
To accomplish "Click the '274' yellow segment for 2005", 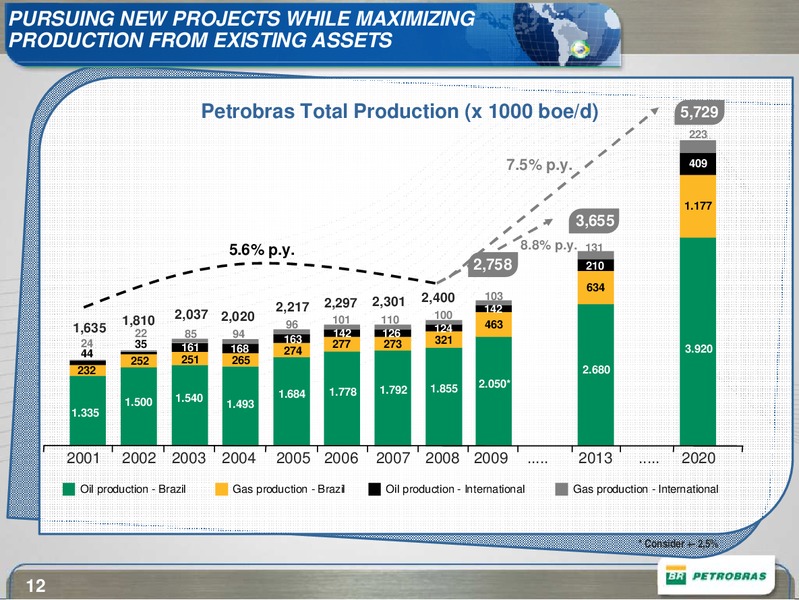I will point(292,351).
